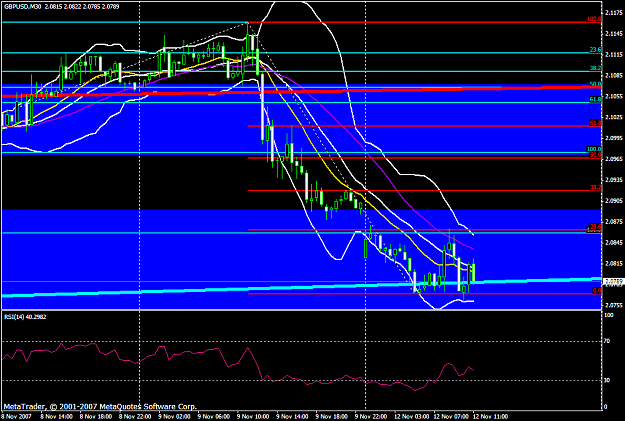This screenshot has height=421, width=625.
Task: Click the 9 Nov 06:00 time label
Action: pyautogui.click(x=214, y=417)
